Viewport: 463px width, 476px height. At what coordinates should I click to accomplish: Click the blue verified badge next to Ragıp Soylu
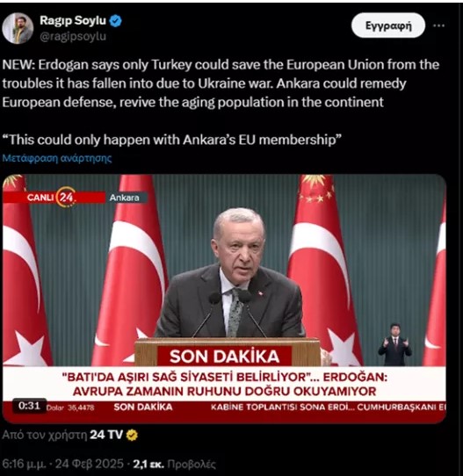click(x=115, y=21)
